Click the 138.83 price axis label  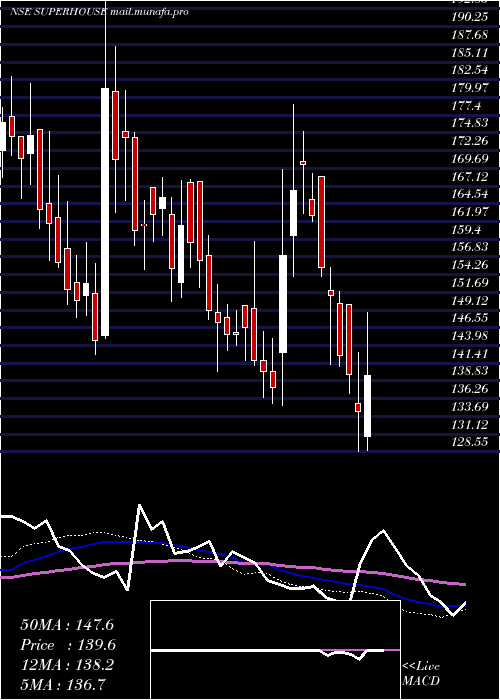[472, 371]
